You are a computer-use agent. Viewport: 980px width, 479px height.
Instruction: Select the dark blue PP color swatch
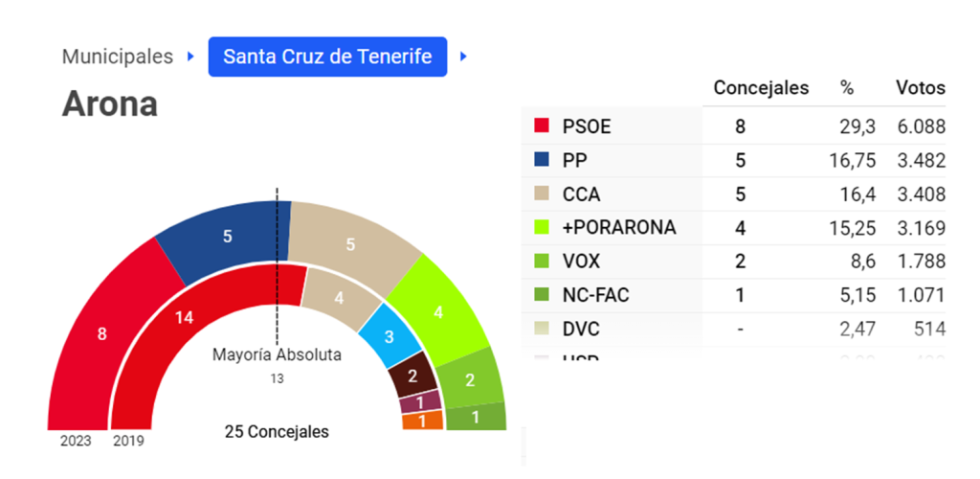(542, 159)
